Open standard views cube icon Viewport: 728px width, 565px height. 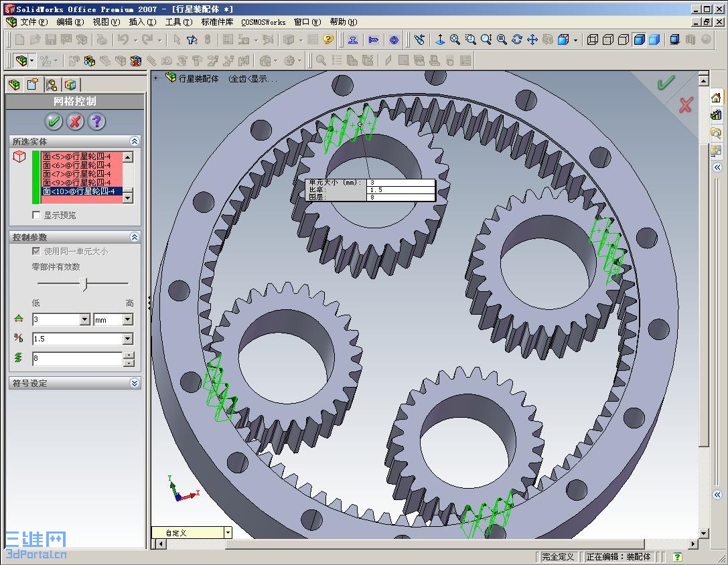563,40
